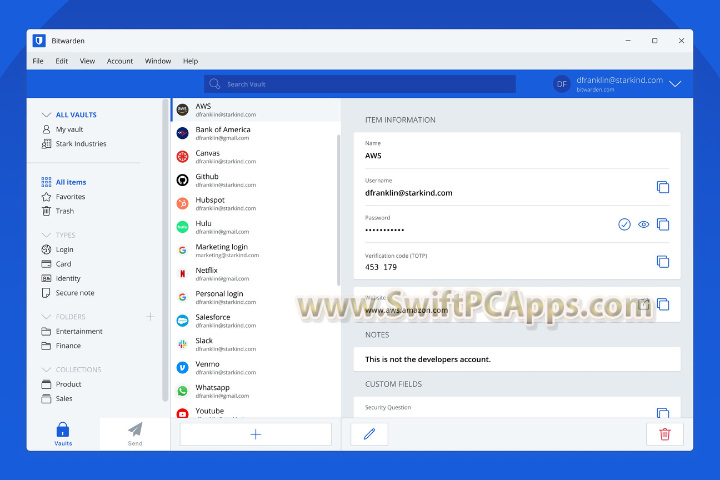Image resolution: width=720 pixels, height=480 pixels.
Task: Copy the website URL
Action: coord(663,304)
